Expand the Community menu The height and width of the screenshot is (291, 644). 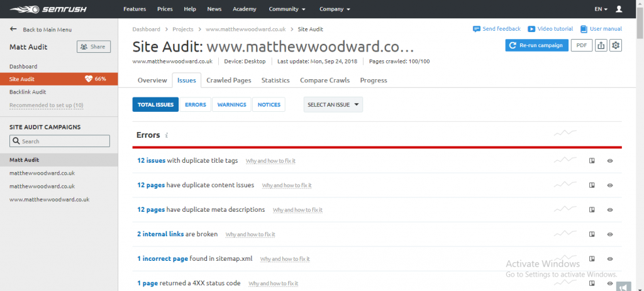point(287,9)
